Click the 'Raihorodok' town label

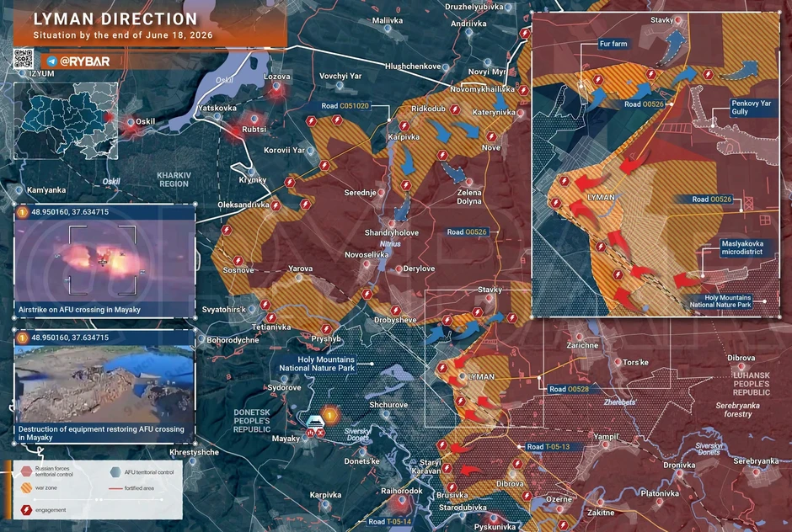[402, 491]
